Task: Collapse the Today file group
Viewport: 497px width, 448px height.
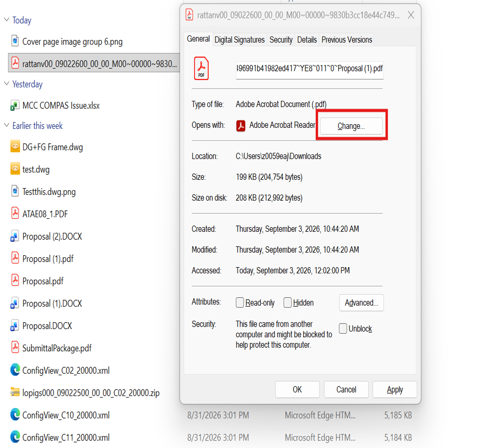Action: (6, 19)
